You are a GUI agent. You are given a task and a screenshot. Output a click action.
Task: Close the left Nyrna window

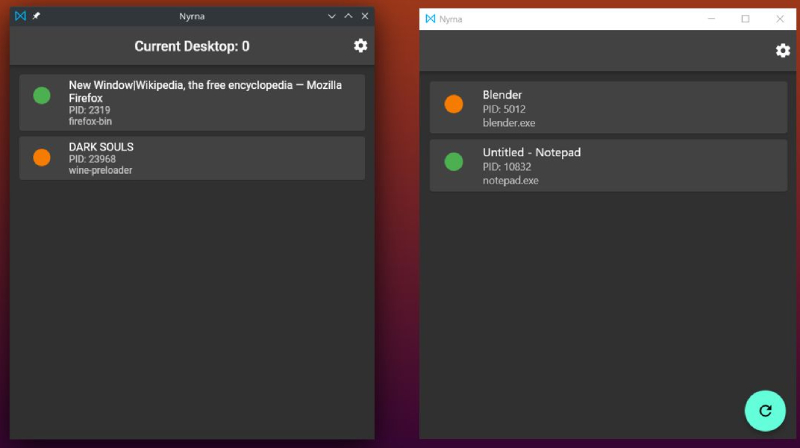pos(365,16)
